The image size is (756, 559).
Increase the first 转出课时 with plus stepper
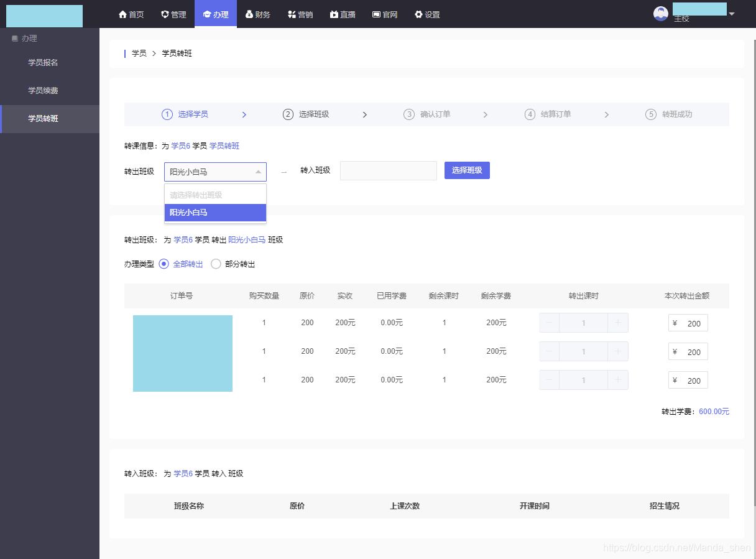619,322
